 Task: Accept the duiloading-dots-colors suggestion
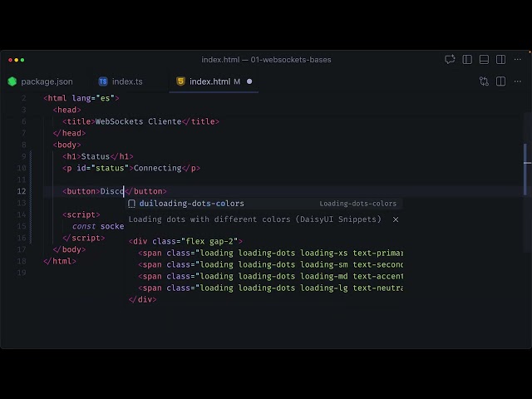[264, 204]
